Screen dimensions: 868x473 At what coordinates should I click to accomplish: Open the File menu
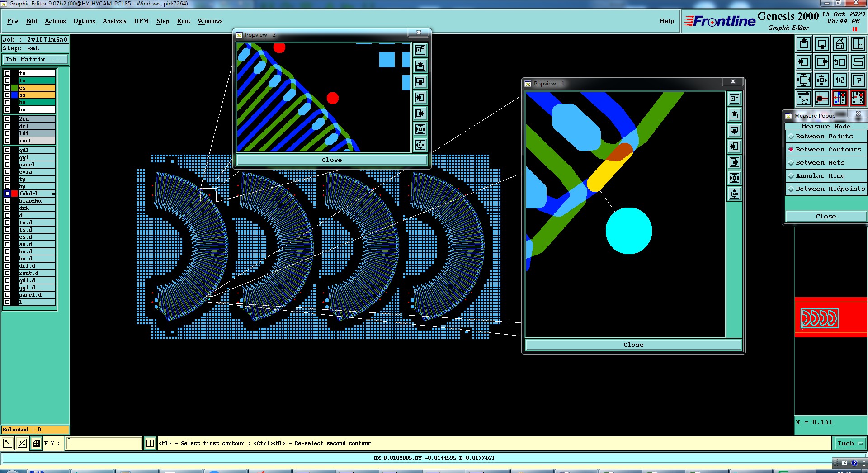pyautogui.click(x=13, y=21)
